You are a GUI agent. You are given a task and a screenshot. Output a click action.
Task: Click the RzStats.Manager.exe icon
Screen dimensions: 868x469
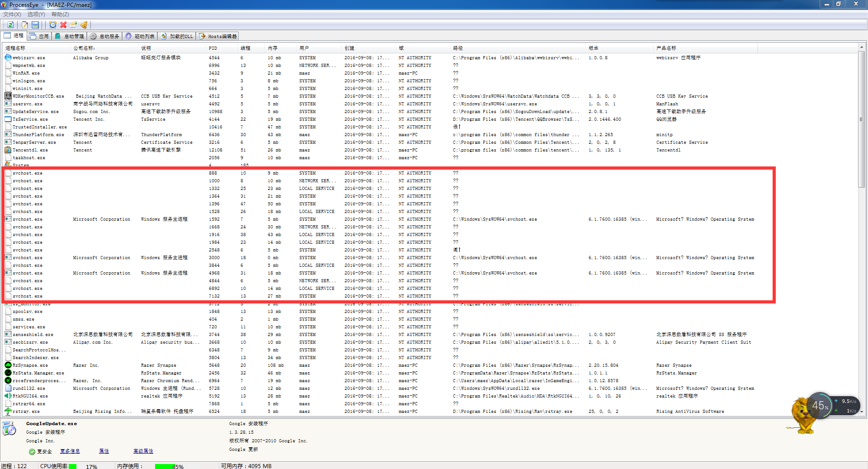click(x=8, y=373)
